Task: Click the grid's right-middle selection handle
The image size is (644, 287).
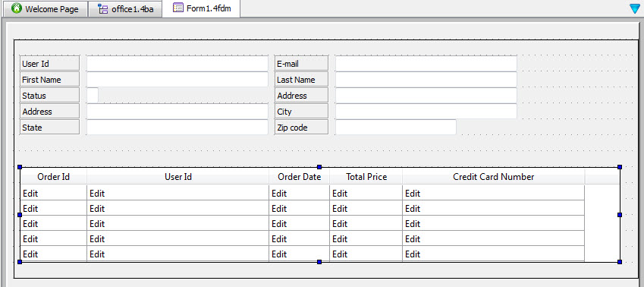Action: tap(620, 215)
